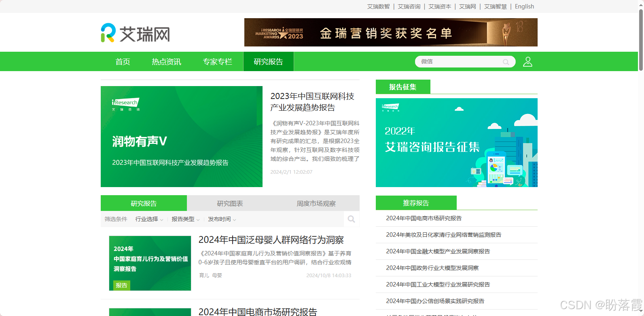The height and width of the screenshot is (316, 644).
Task: Open the 专家专栏 nav item
Action: 218,61
